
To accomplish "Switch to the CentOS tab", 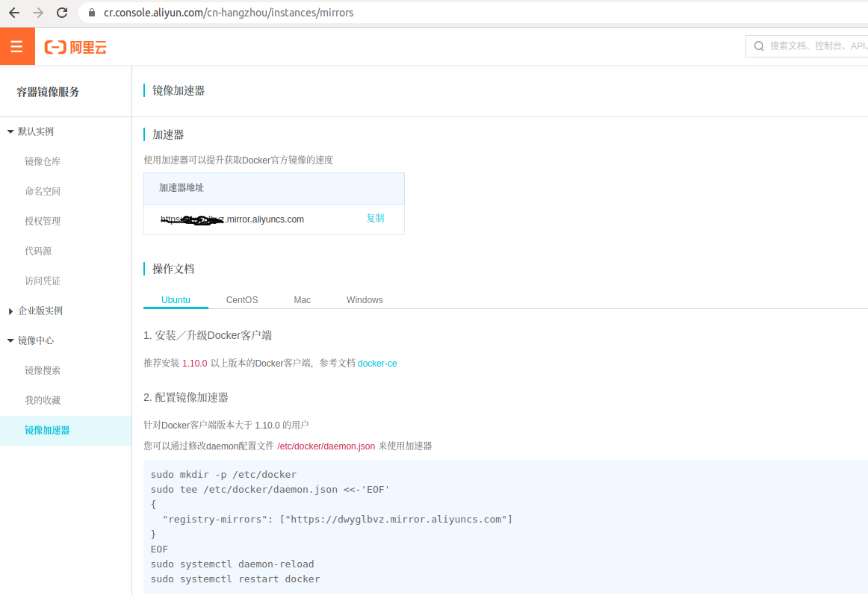I will click(x=242, y=300).
